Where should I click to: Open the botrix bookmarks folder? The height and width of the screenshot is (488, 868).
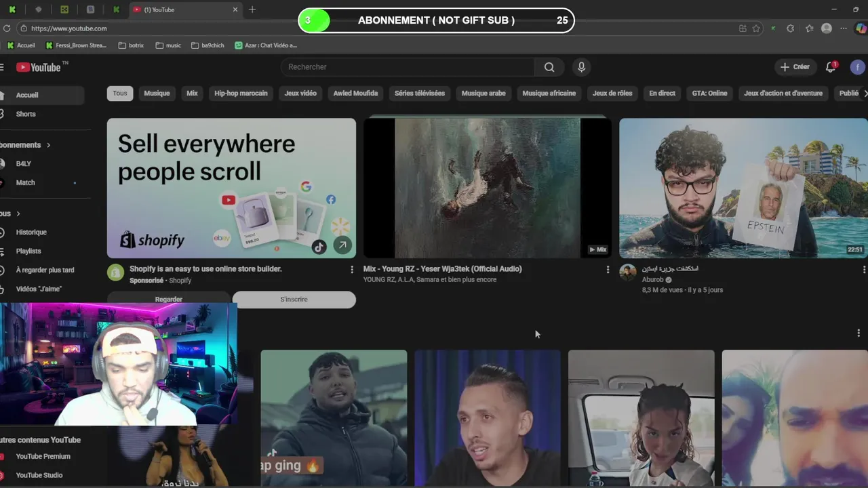point(131,45)
